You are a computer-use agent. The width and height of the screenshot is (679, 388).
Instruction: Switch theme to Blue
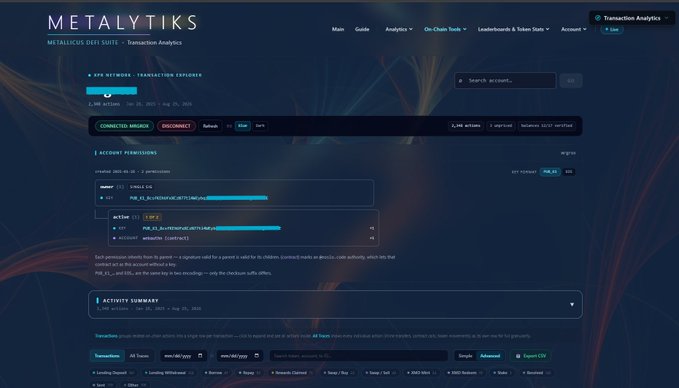(242, 126)
